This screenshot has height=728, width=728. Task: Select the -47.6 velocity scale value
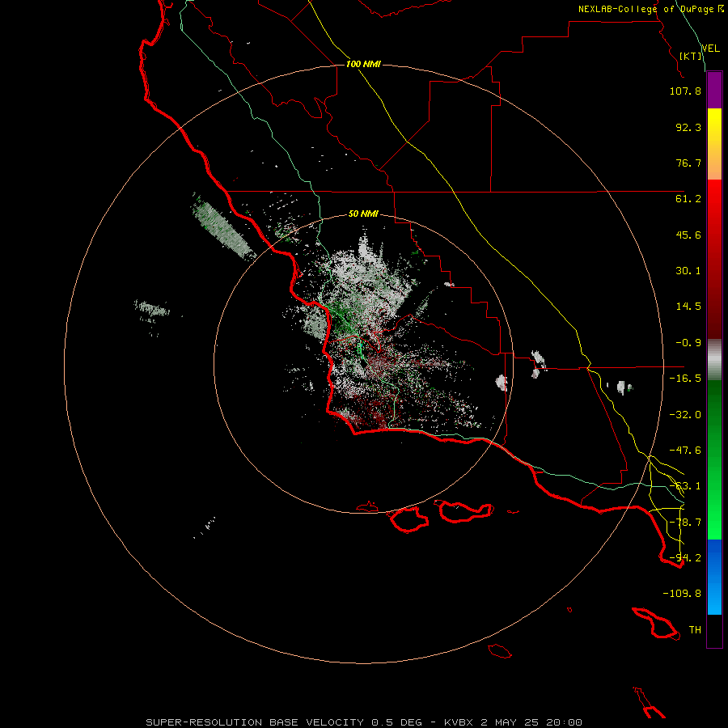(685, 451)
